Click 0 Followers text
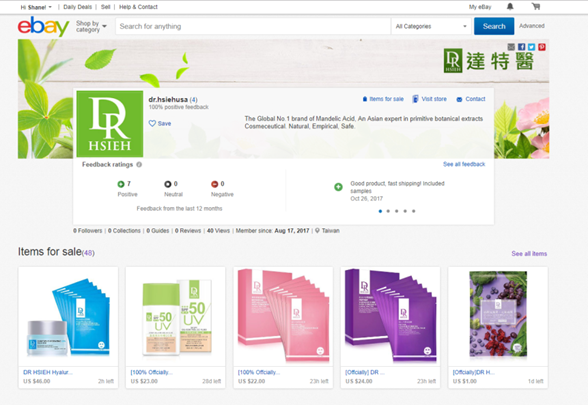The image size is (588, 405). [x=88, y=231]
